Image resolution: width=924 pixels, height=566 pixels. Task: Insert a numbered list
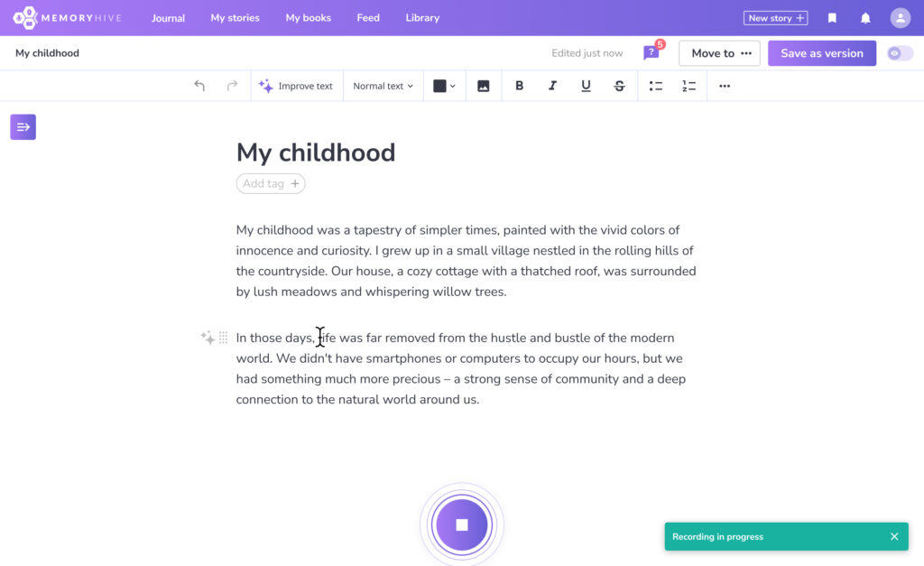[x=689, y=86]
